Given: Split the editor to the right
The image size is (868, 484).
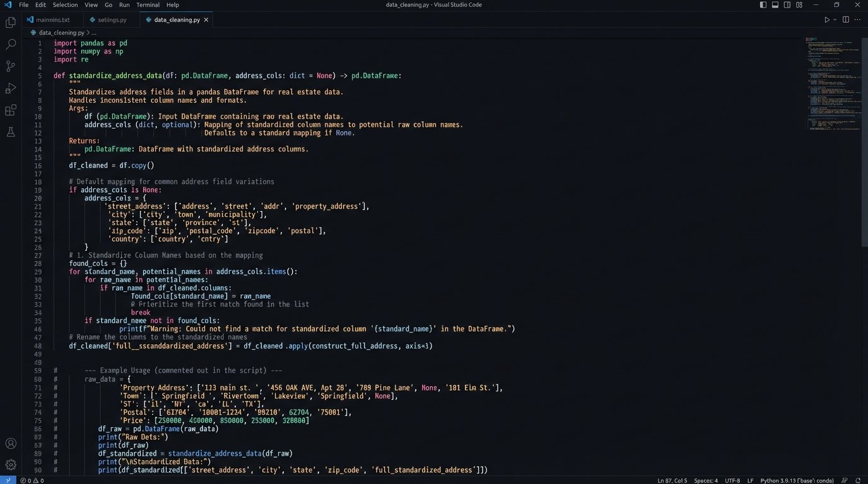Looking at the screenshot, I should pyautogui.click(x=846, y=20).
